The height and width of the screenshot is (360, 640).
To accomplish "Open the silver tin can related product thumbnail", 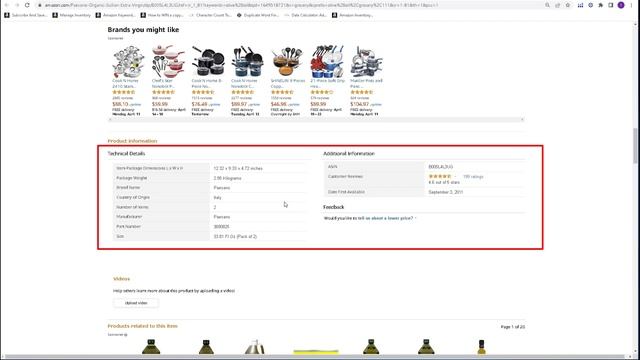I will pyautogui.click(x=255, y=347).
